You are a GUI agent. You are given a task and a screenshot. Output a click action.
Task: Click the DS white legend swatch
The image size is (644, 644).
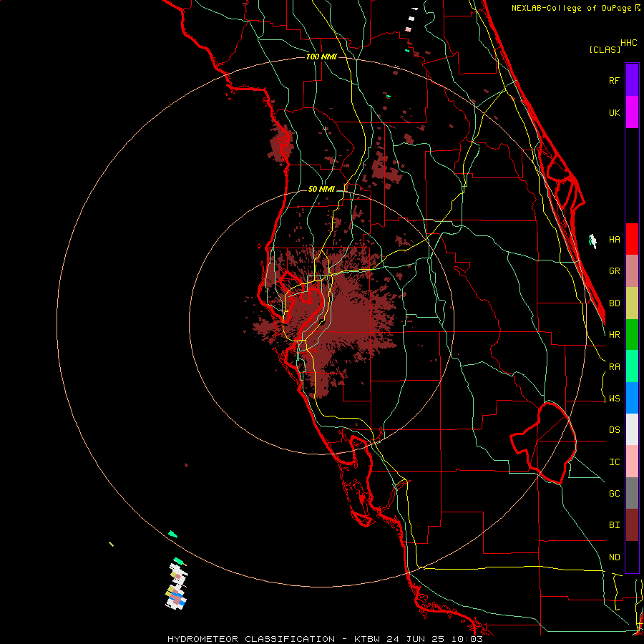coord(632,429)
